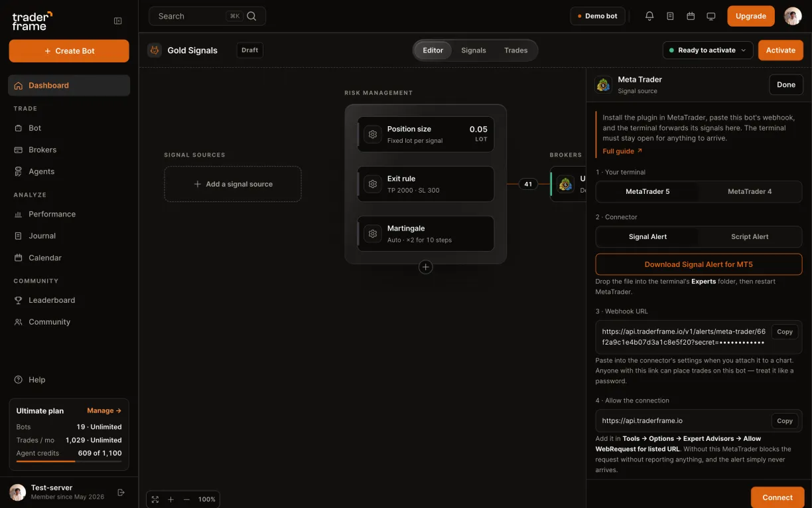Viewport: 812px width, 508px height.
Task: Switch to the Signals tab
Action: [474, 50]
